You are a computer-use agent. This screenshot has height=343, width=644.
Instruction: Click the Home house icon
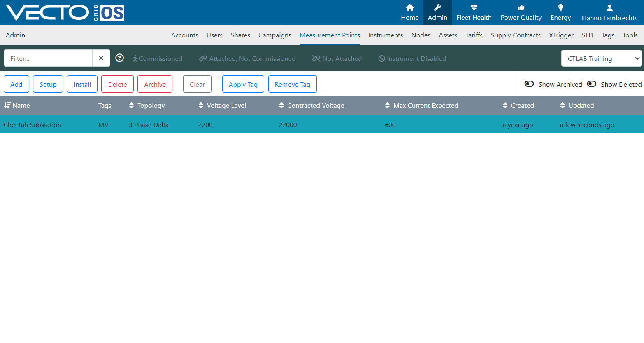(x=410, y=7)
